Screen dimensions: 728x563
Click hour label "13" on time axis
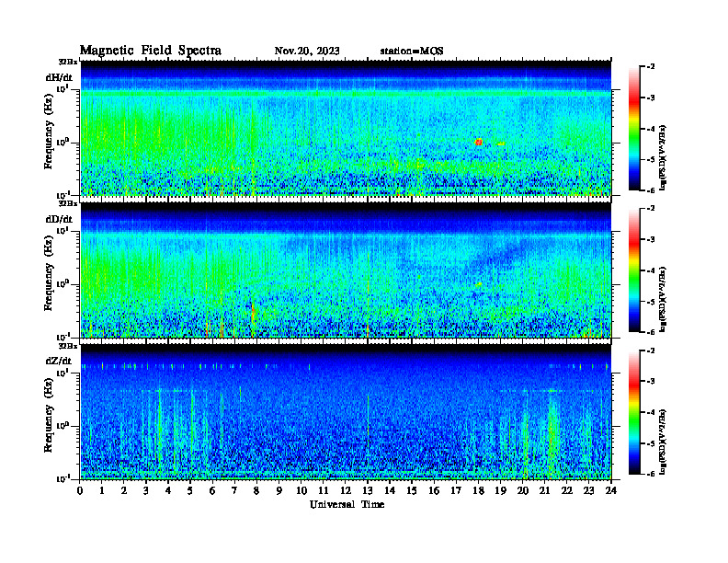point(368,491)
